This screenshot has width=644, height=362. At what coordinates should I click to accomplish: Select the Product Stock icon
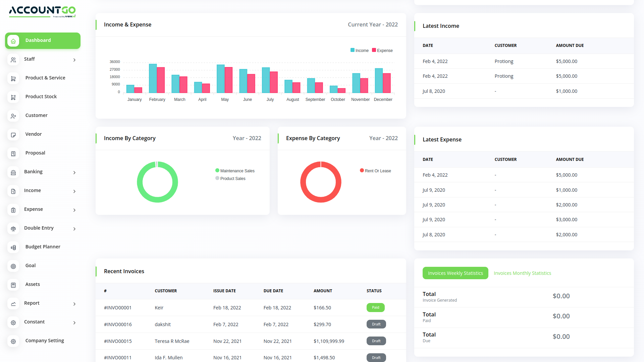click(x=13, y=97)
